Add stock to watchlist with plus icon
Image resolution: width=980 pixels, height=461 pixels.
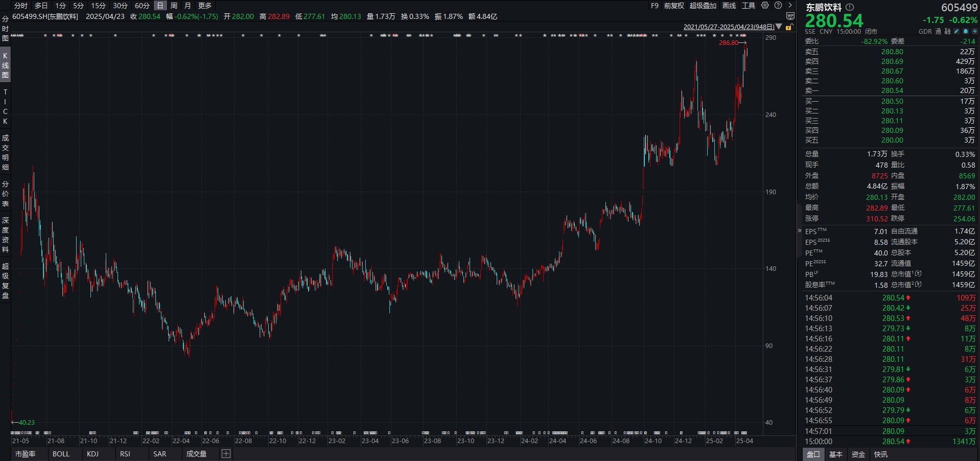tap(974, 31)
